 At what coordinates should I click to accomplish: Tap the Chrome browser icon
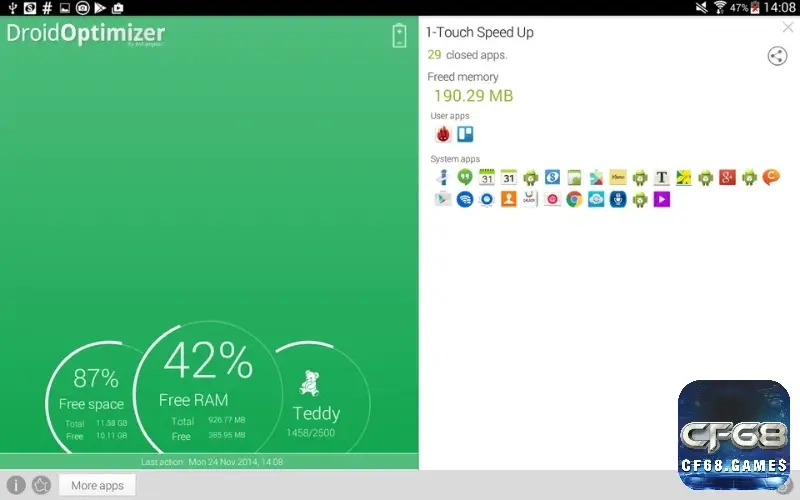point(574,199)
